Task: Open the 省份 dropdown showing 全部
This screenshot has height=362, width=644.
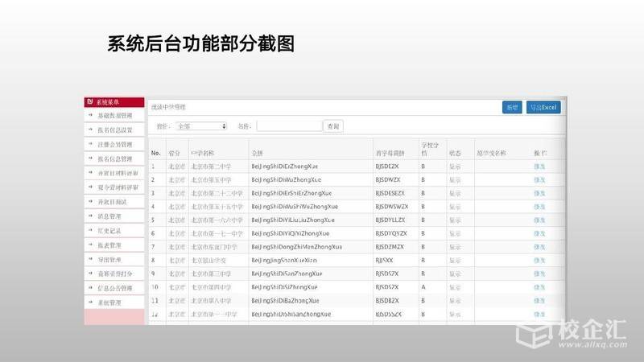Action: tap(200, 126)
